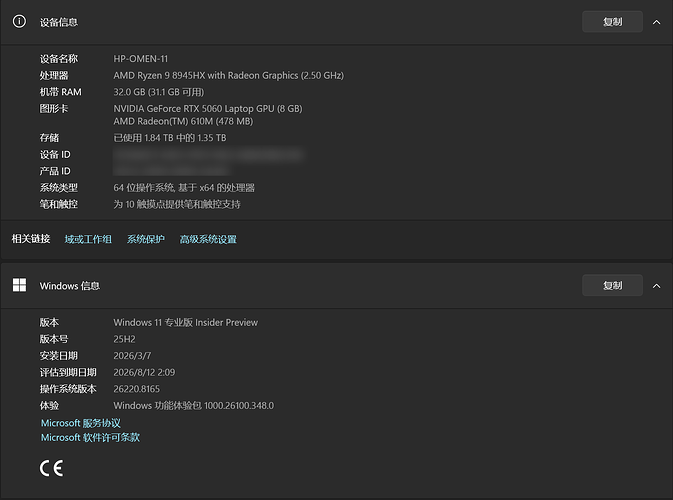Click the 图形卡 label

point(54,109)
